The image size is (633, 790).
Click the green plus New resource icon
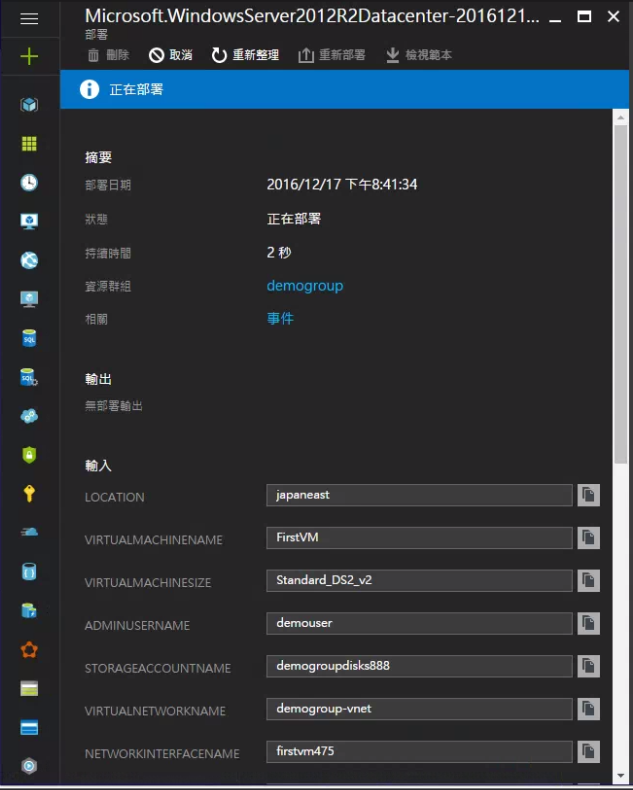pos(29,56)
